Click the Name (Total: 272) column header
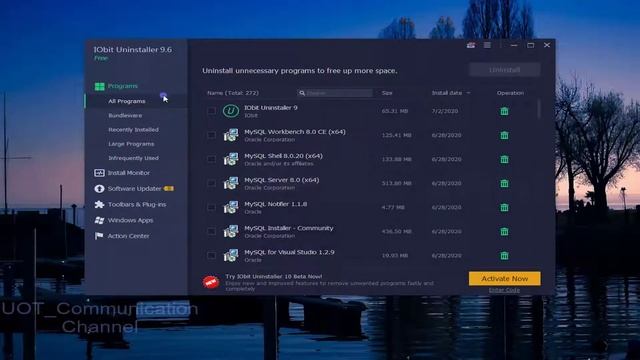The image size is (640, 360). click(233, 93)
